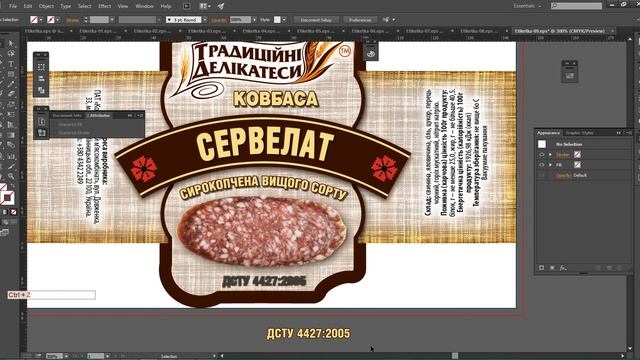Open the Essentials workspace switcher
This screenshot has width=640, height=360.
(527, 6)
